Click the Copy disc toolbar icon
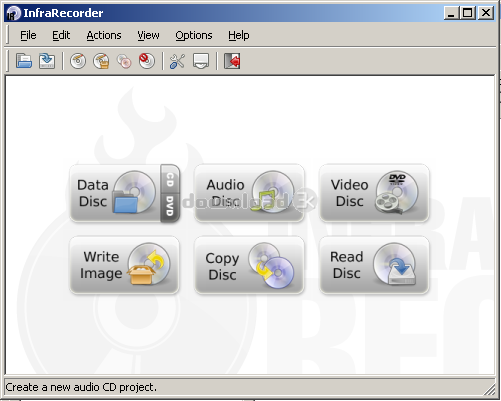The width and height of the screenshot is (501, 401). point(124,61)
